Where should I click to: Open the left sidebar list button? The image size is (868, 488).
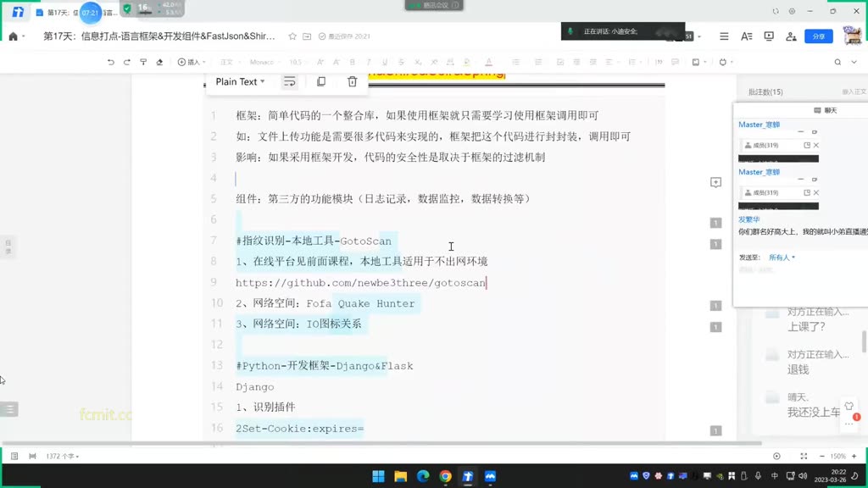tap(9, 409)
